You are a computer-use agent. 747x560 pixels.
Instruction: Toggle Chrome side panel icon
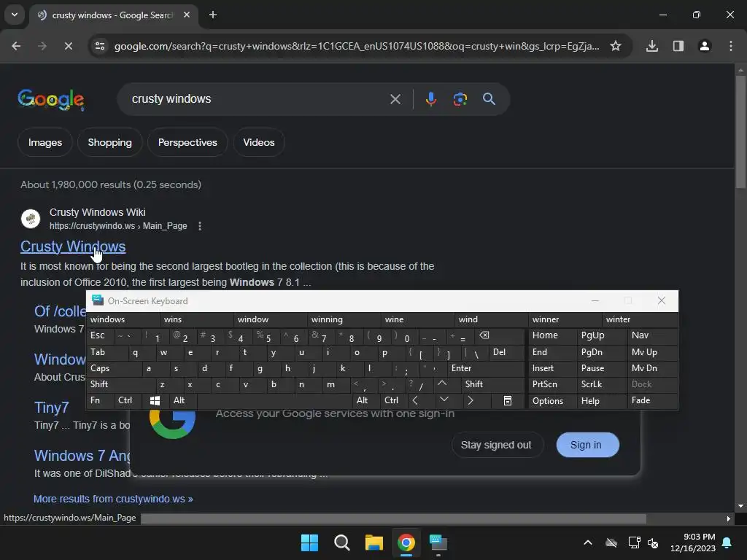(x=678, y=46)
